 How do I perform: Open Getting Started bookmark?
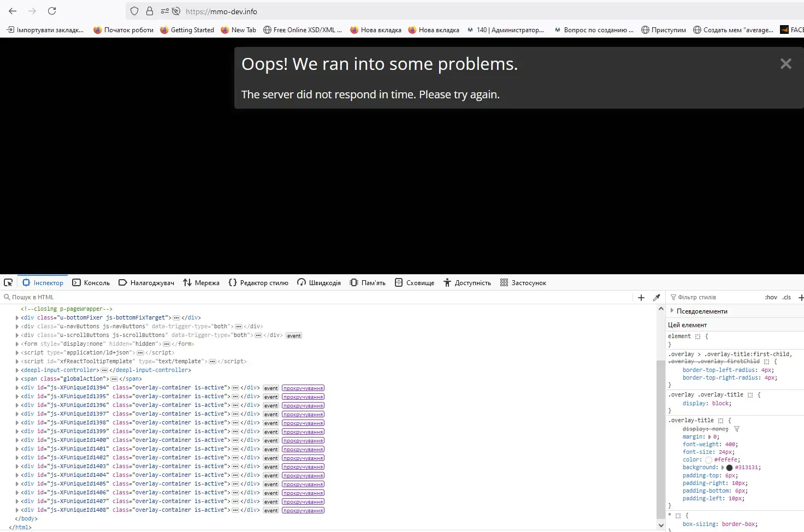pos(187,30)
